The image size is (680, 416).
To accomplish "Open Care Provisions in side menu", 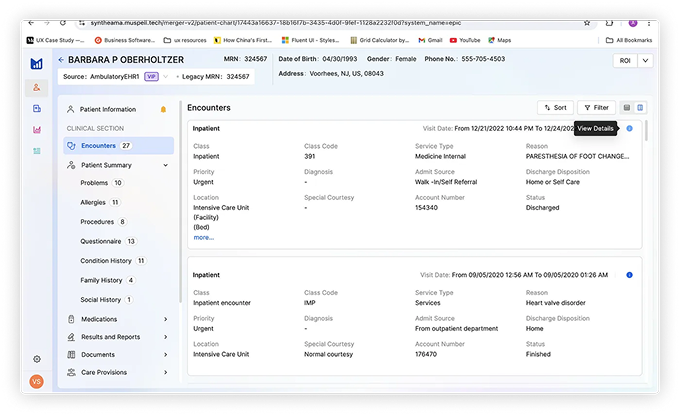I will tap(104, 373).
